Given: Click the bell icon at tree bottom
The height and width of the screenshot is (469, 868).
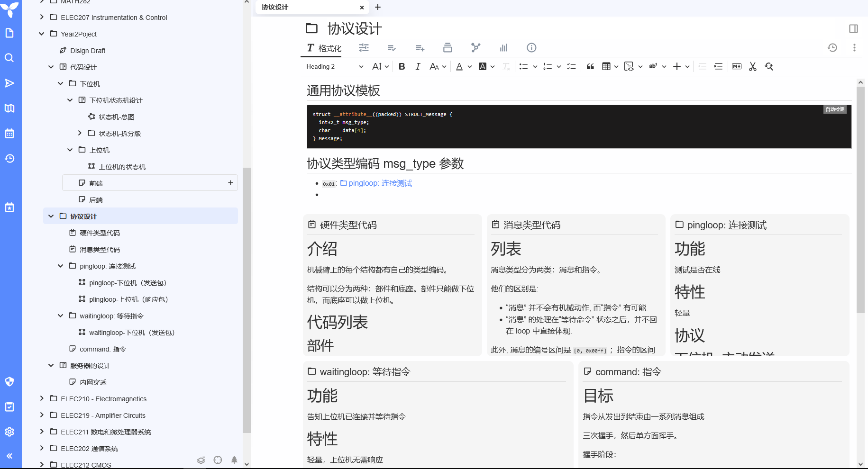Looking at the screenshot, I should [x=234, y=460].
